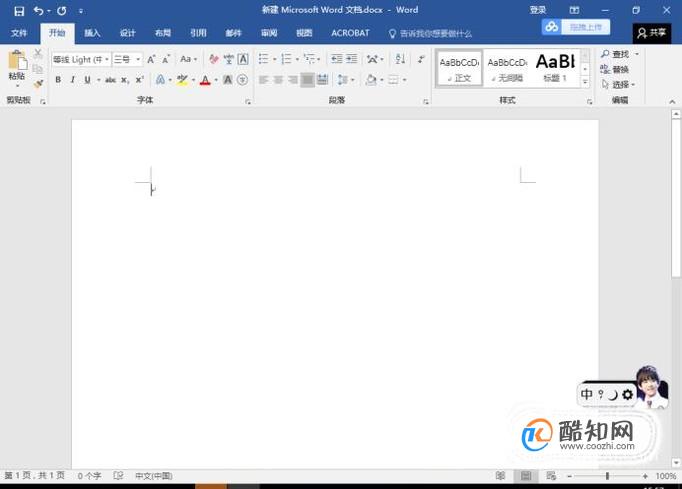This screenshot has width=682, height=489.
Task: Open the font size dropdown
Action: (x=138, y=59)
